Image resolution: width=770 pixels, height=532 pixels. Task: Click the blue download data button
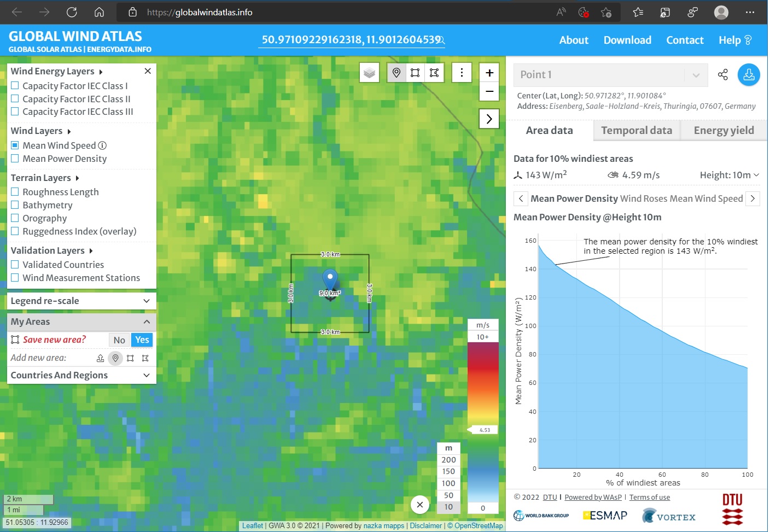click(x=749, y=75)
